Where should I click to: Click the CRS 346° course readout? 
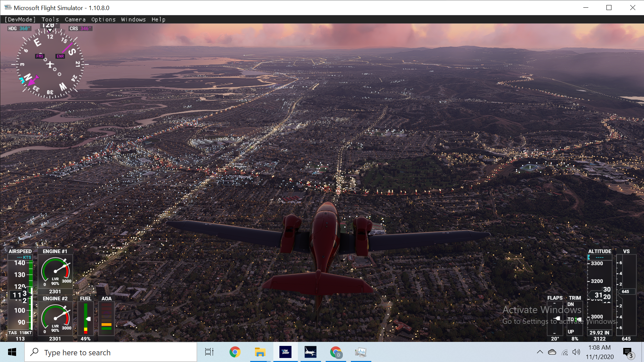click(80, 28)
